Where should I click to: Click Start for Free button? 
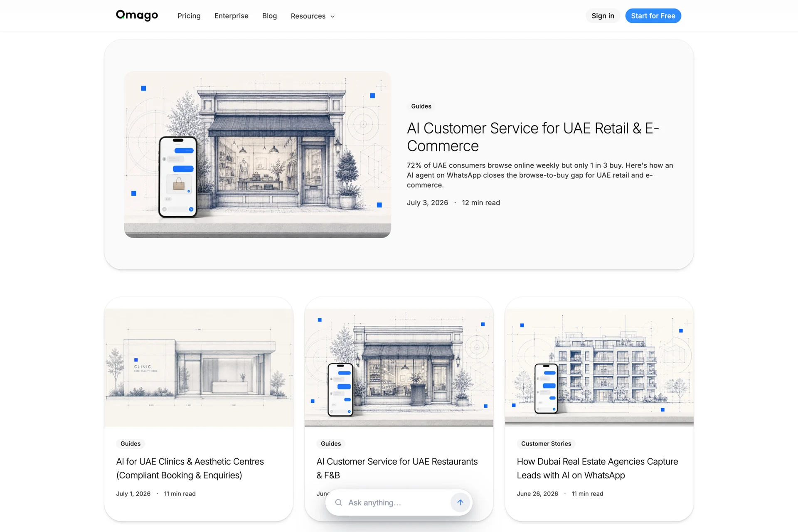pyautogui.click(x=653, y=16)
